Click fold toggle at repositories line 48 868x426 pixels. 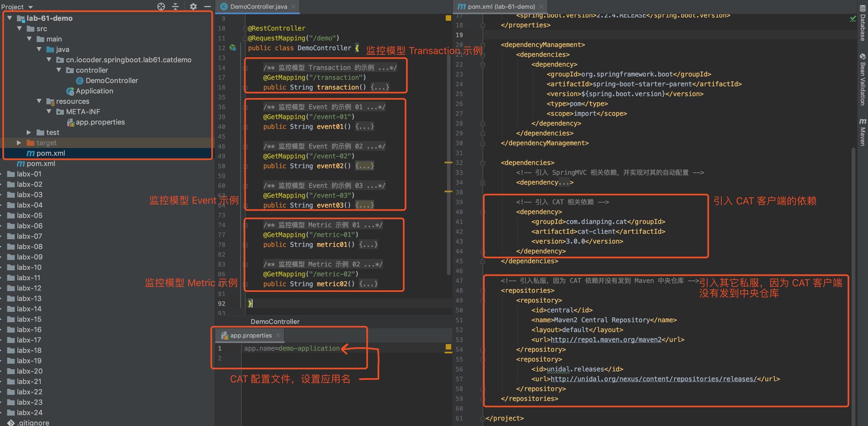point(483,291)
